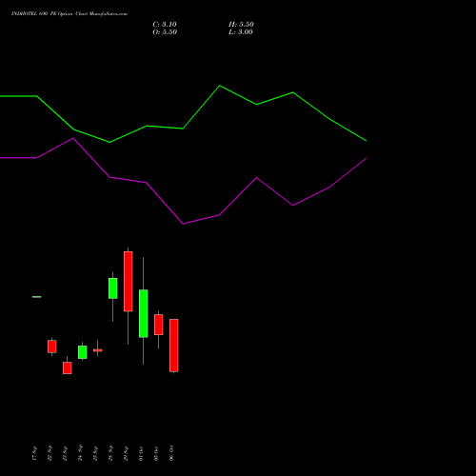
Task: Click the flat green dash candle above 17 Sep
Action: 37,297
